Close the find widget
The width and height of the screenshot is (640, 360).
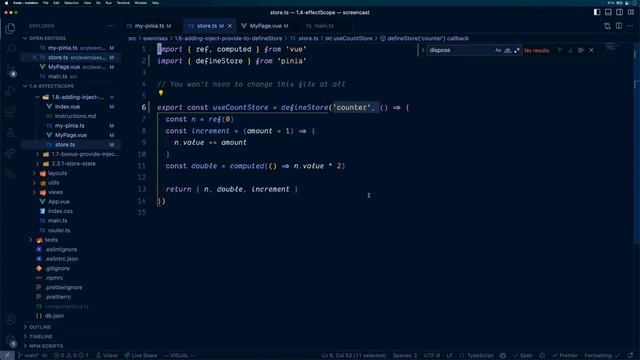pos(591,50)
